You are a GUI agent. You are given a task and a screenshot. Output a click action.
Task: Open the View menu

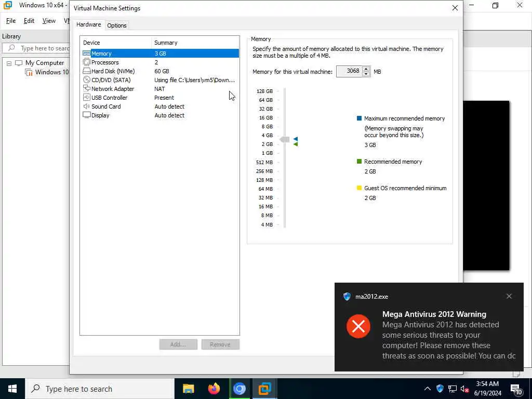pos(49,21)
